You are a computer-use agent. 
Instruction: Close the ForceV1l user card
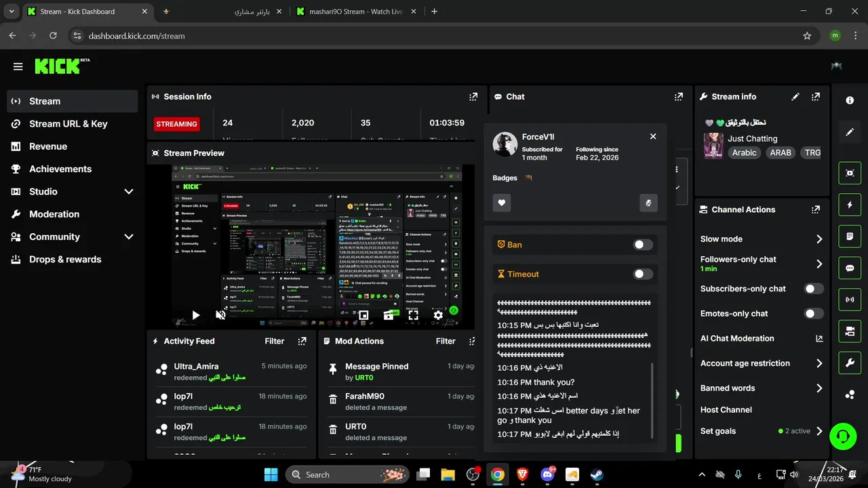653,136
